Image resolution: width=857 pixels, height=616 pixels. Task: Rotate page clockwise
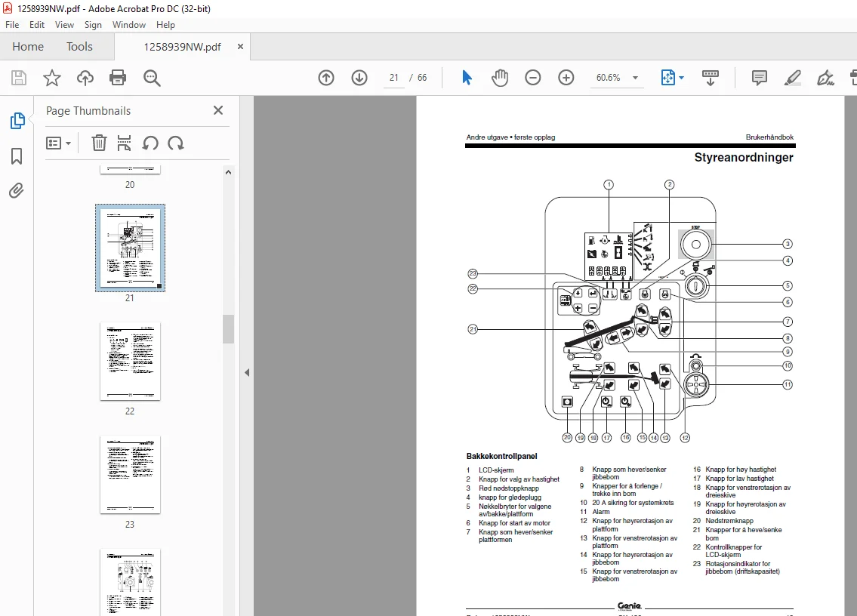point(175,143)
